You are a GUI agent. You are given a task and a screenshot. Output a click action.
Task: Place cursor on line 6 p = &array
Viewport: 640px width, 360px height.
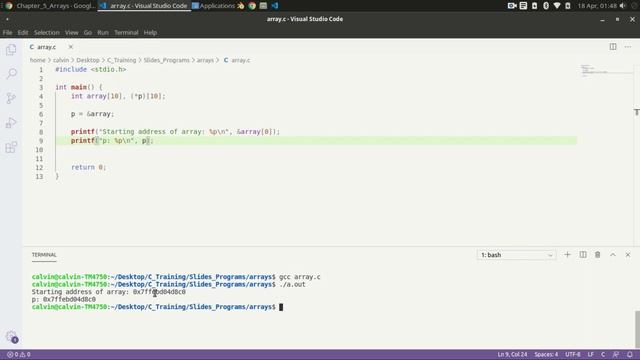coord(93,114)
